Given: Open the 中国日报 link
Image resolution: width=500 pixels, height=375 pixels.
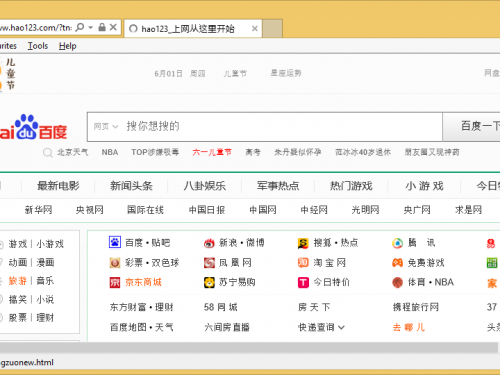Looking at the screenshot, I should click(207, 210).
